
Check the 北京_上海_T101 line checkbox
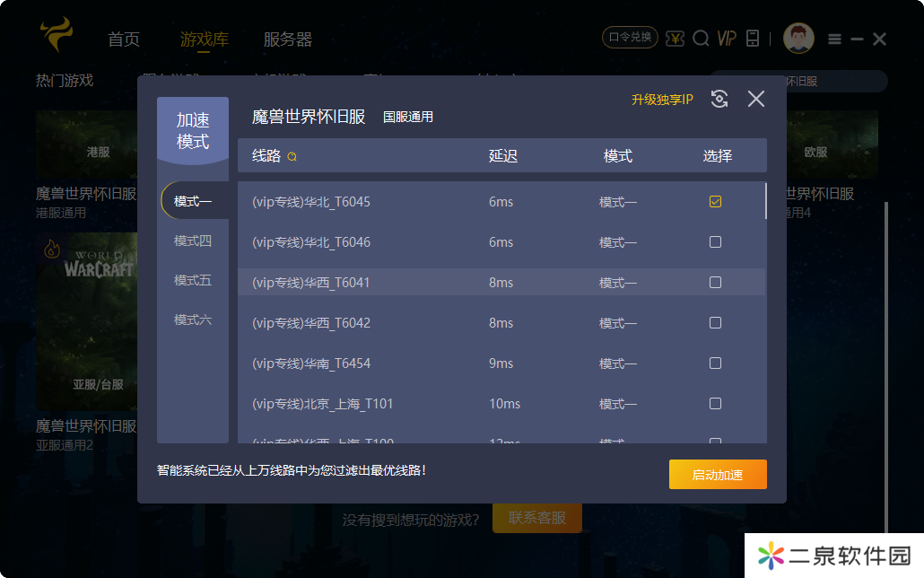coord(715,403)
